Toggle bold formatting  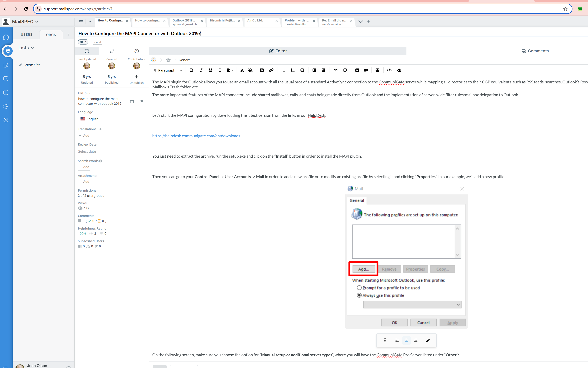pos(192,70)
